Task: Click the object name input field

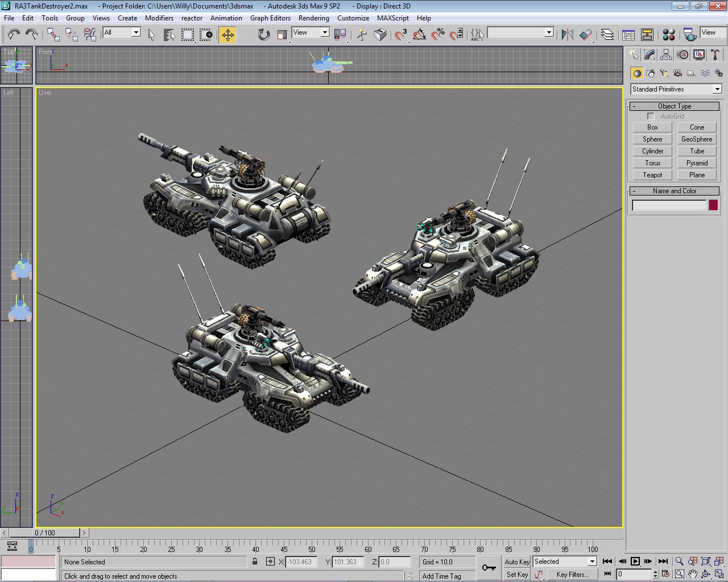Action: [669, 206]
